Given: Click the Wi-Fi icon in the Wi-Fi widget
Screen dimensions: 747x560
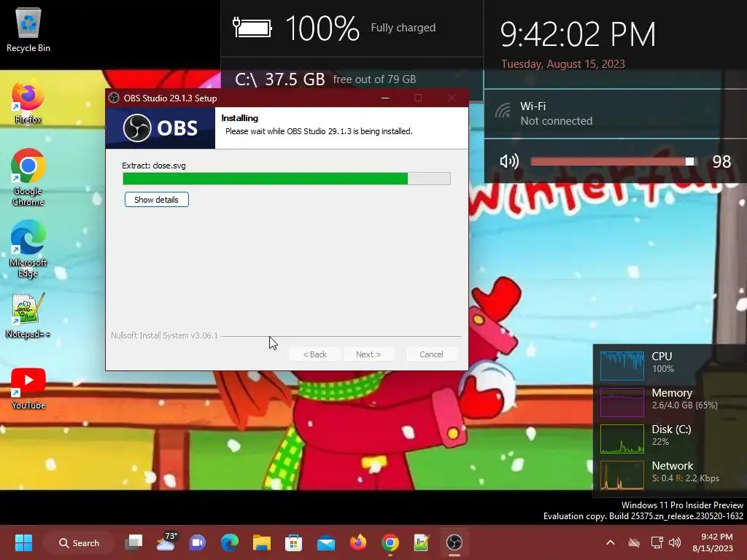Looking at the screenshot, I should 503,111.
